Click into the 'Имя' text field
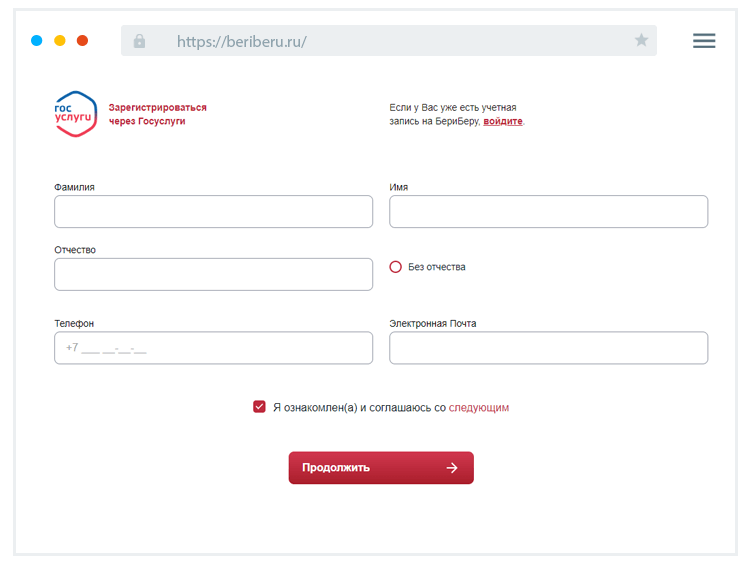Image resolution: width=751 pixels, height=573 pixels. click(548, 212)
